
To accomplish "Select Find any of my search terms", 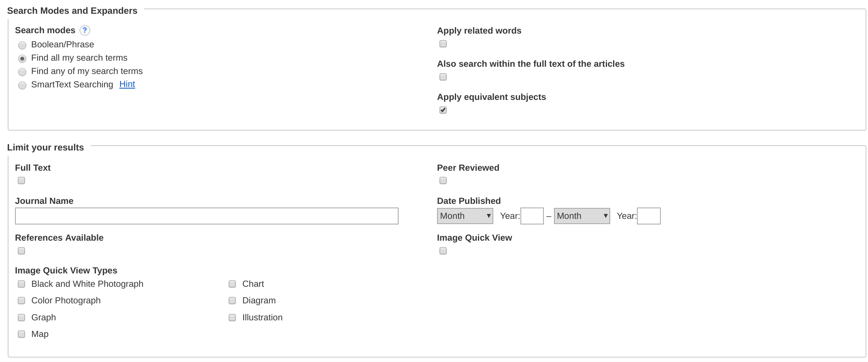I will coord(22,72).
